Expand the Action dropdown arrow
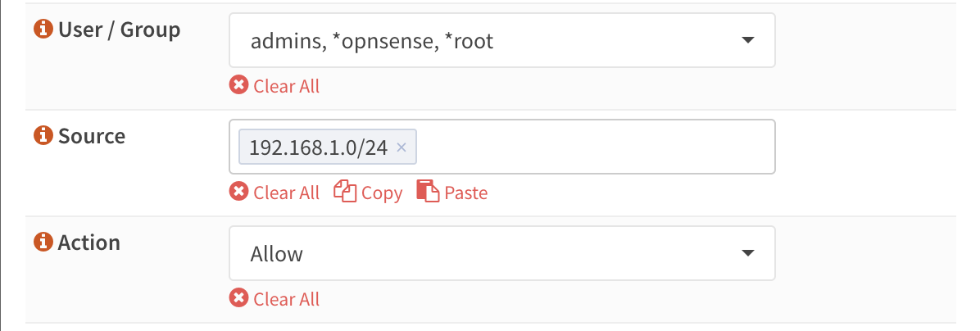Image resolution: width=980 pixels, height=331 pixels. point(746,253)
